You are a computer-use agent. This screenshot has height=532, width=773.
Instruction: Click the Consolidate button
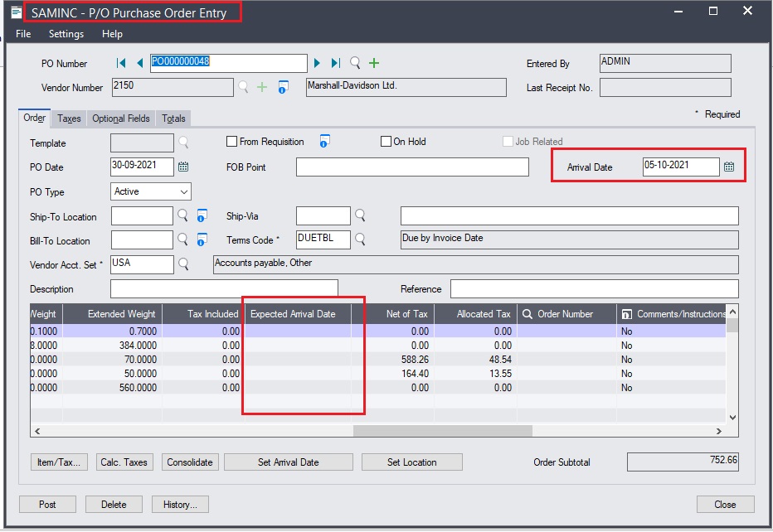[x=190, y=462]
